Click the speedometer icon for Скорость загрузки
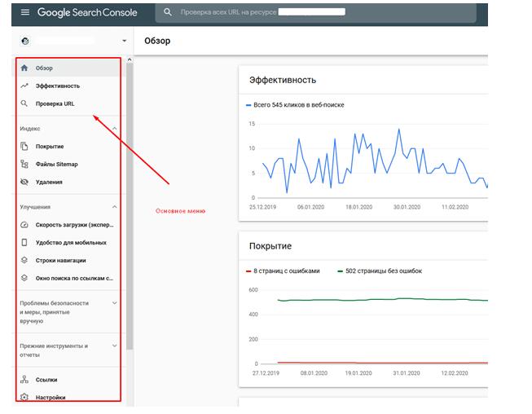The height and width of the screenshot is (414, 532). [24, 225]
